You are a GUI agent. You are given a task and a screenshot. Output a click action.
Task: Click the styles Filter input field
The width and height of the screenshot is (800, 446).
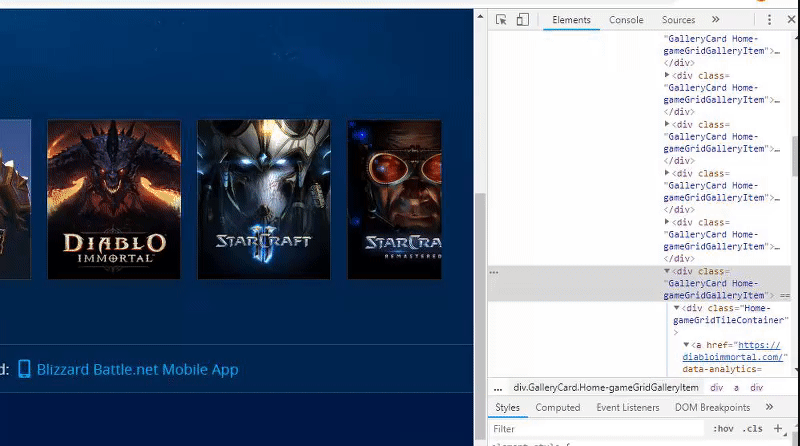coord(597,429)
